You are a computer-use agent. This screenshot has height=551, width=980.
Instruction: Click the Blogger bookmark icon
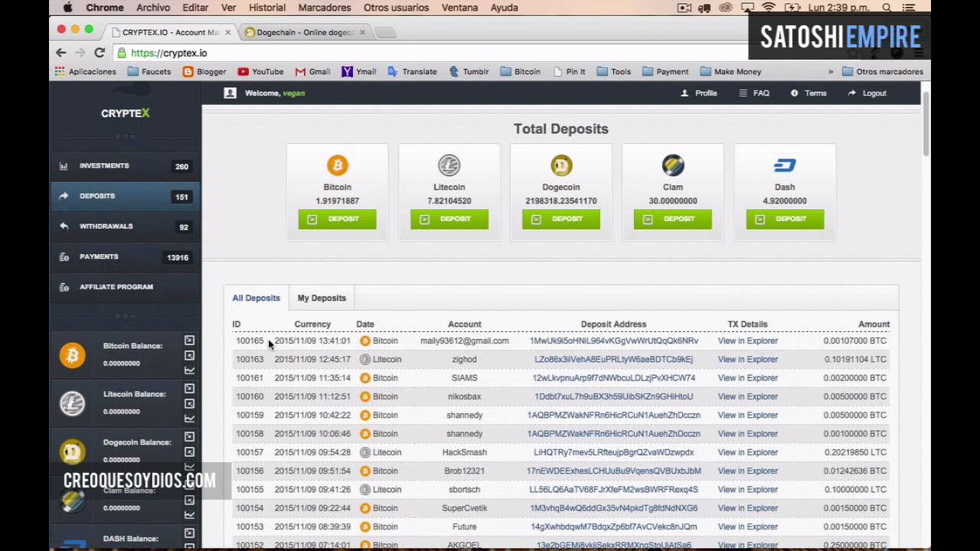[188, 71]
